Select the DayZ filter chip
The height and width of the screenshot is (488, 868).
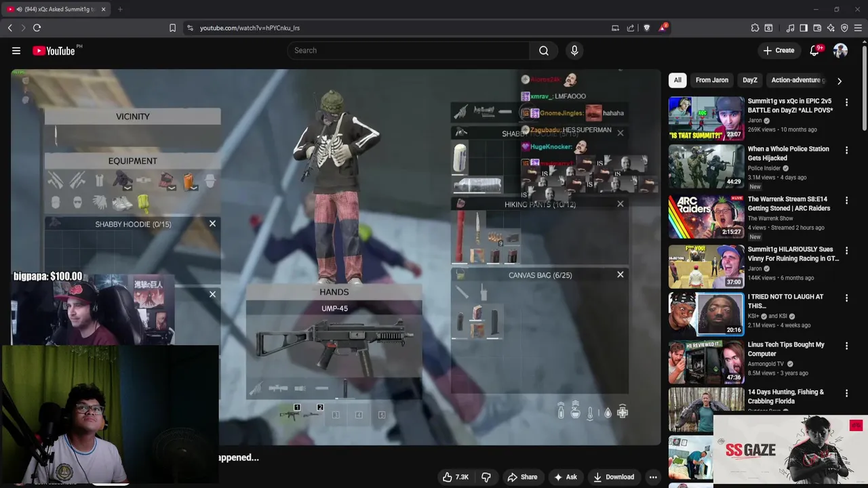tap(750, 80)
